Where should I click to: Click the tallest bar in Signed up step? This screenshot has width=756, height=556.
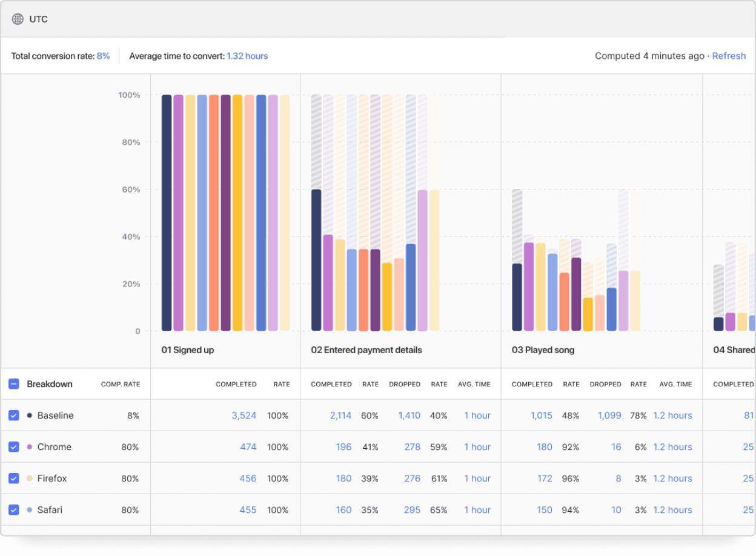click(x=167, y=212)
